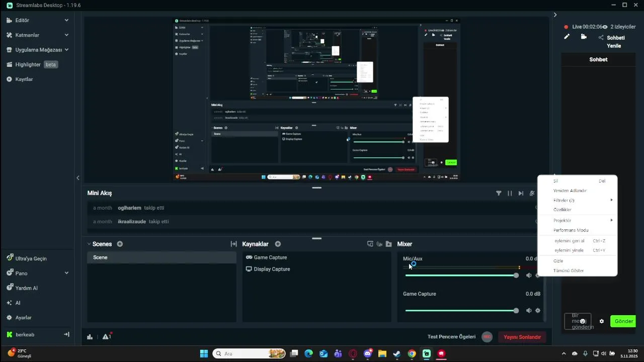The height and width of the screenshot is (362, 644).
Task: Click the berkeab account name
Action: pos(25,334)
